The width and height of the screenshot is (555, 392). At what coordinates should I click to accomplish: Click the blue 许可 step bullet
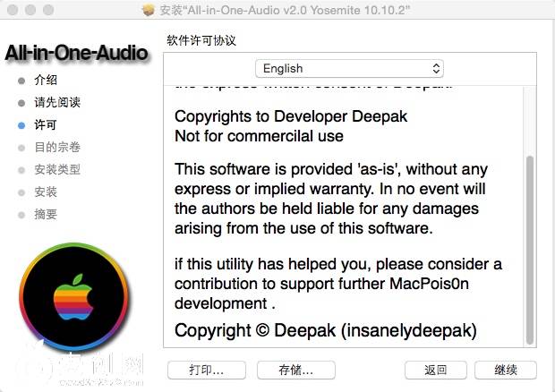click(21, 125)
